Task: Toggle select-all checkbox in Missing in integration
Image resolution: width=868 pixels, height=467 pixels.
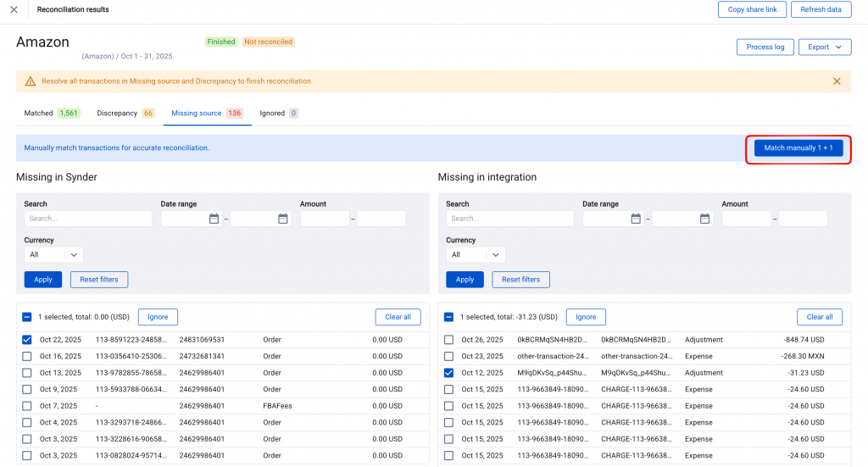Action: 448,317
